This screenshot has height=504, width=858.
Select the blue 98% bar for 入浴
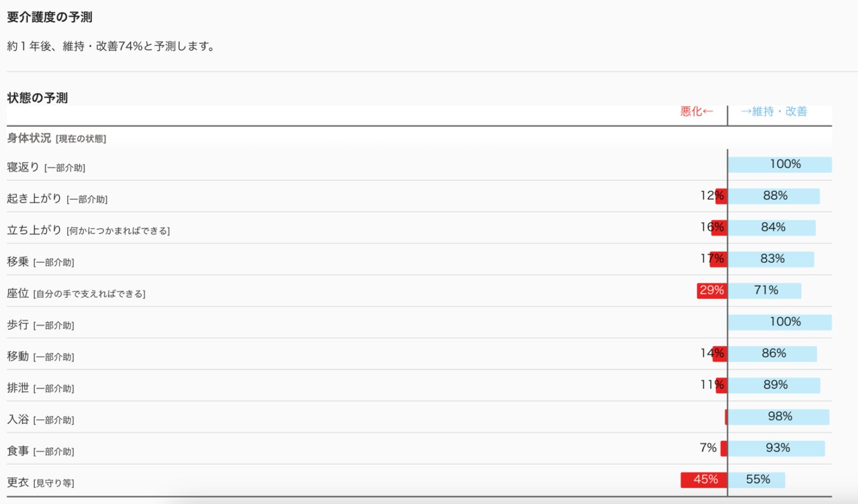tap(779, 417)
